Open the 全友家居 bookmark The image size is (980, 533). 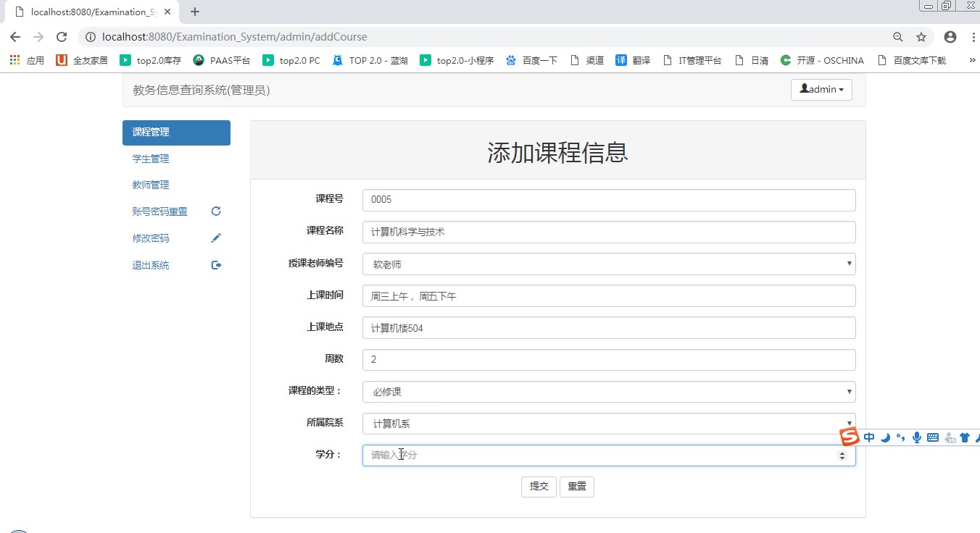point(82,60)
